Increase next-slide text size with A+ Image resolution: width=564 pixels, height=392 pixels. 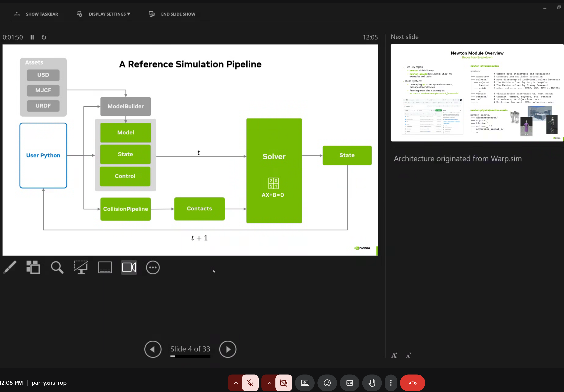(394, 355)
